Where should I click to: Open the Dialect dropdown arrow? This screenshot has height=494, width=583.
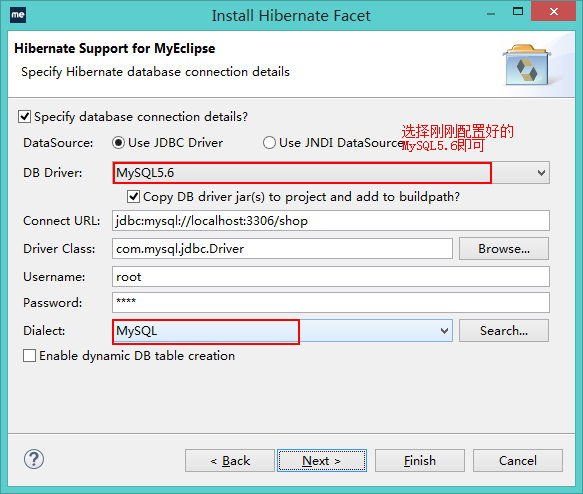pos(444,331)
